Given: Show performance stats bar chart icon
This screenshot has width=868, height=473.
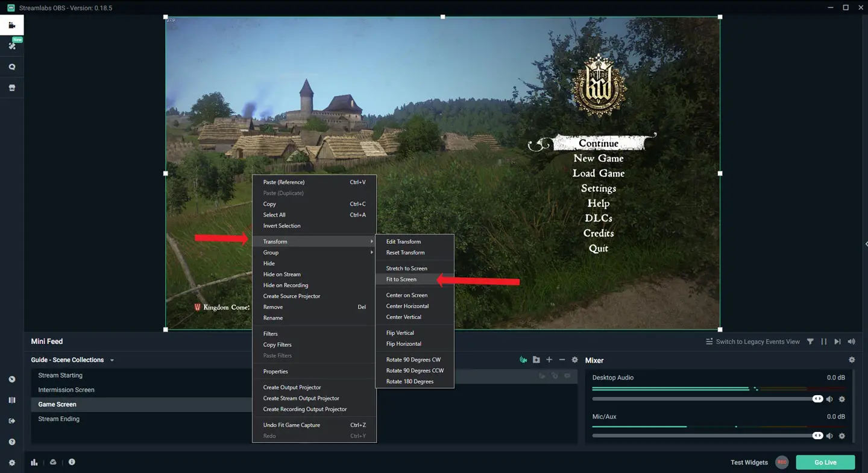Looking at the screenshot, I should 34,462.
